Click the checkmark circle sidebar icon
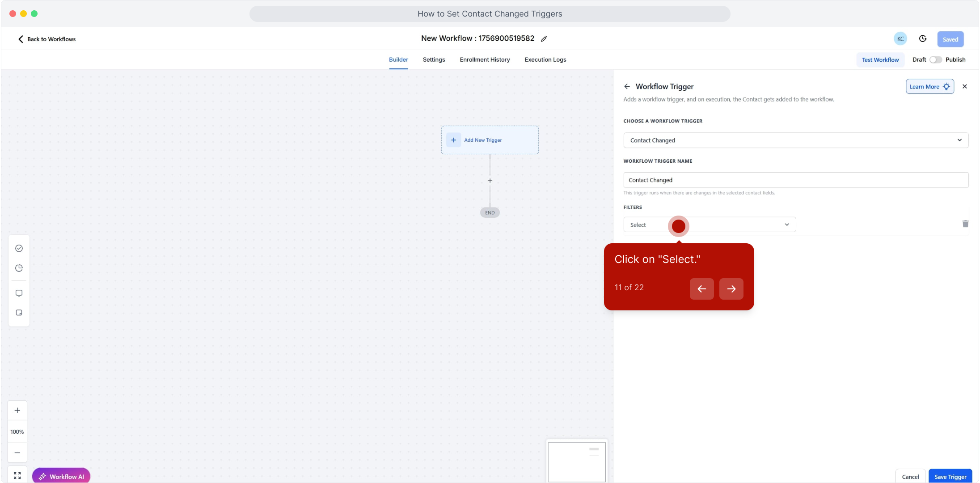 [19, 248]
